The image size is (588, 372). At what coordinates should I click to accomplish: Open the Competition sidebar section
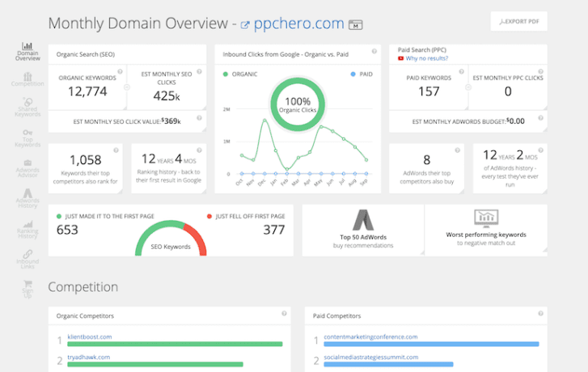(x=27, y=79)
